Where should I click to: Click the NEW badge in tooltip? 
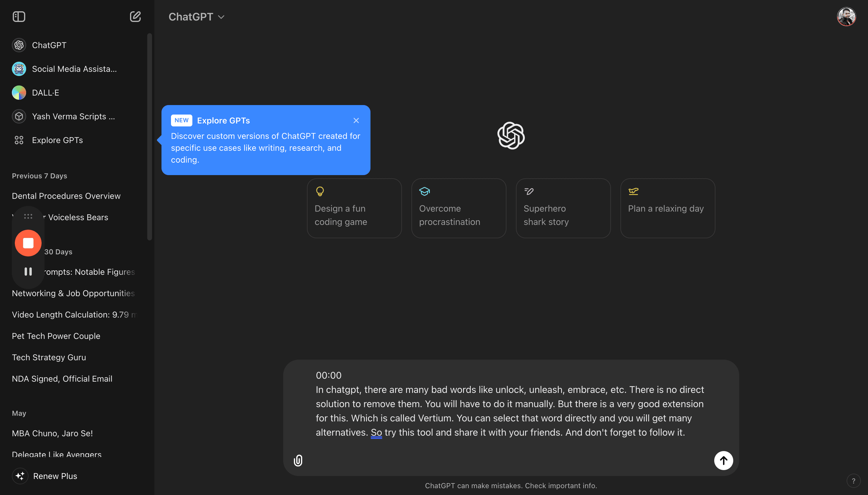181,120
